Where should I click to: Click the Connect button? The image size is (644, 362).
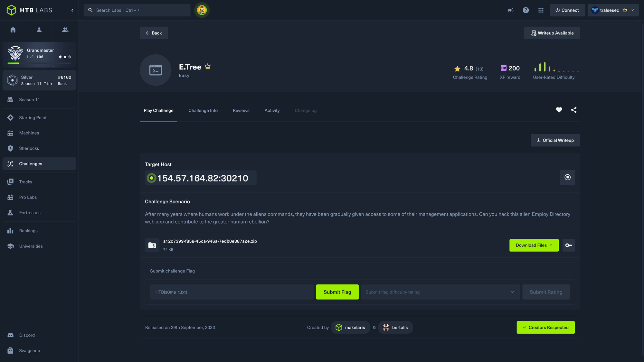(567, 10)
